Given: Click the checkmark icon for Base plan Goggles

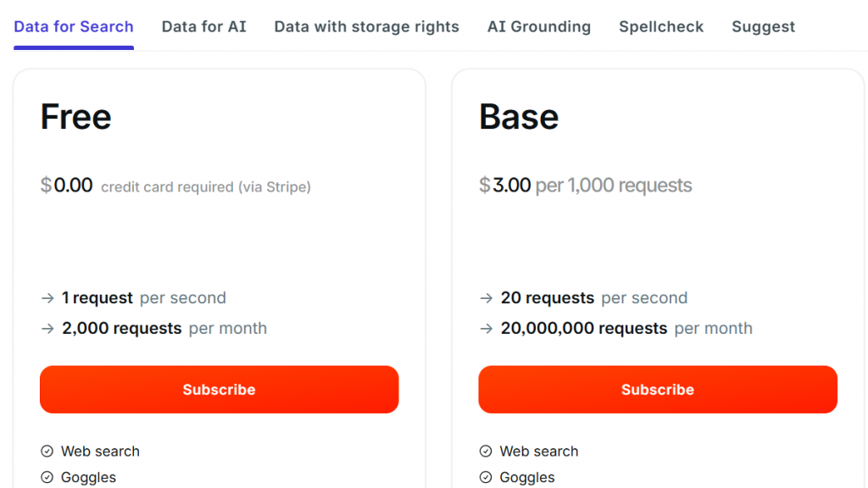Looking at the screenshot, I should 486,478.
